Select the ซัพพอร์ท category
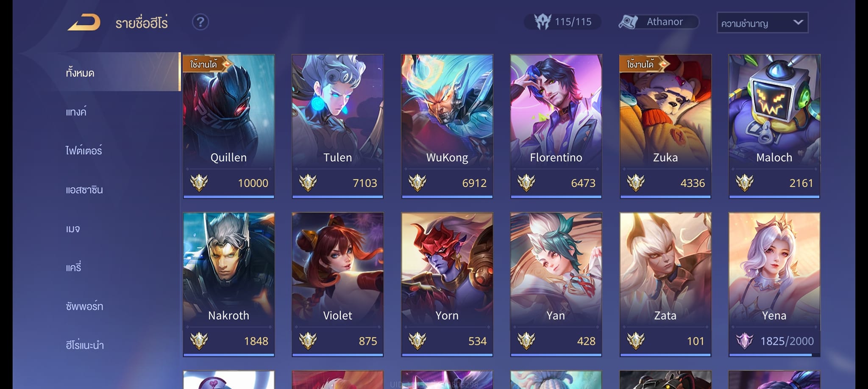The width and height of the screenshot is (868, 389). point(84,306)
